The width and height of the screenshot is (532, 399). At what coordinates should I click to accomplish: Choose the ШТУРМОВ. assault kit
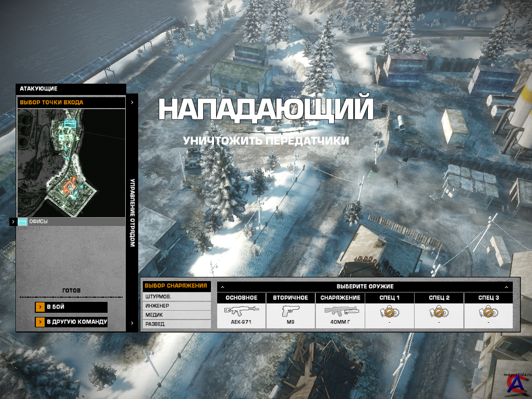pos(177,297)
